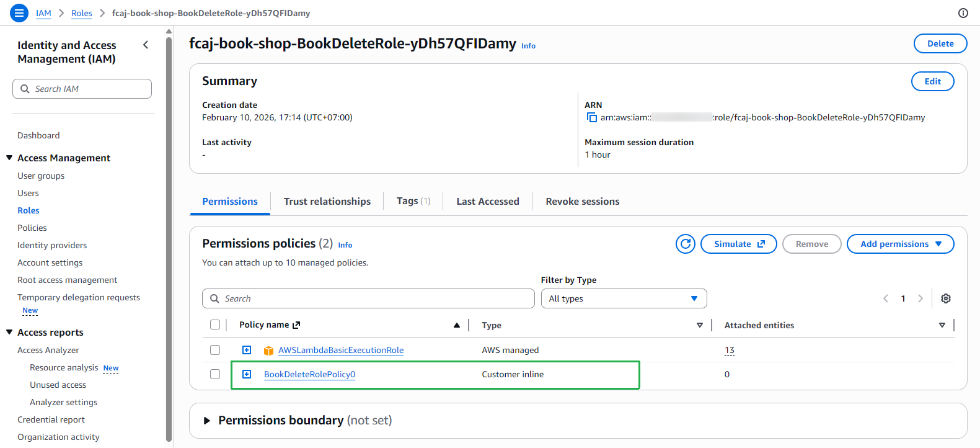Click the Roles breadcrumb link

82,13
